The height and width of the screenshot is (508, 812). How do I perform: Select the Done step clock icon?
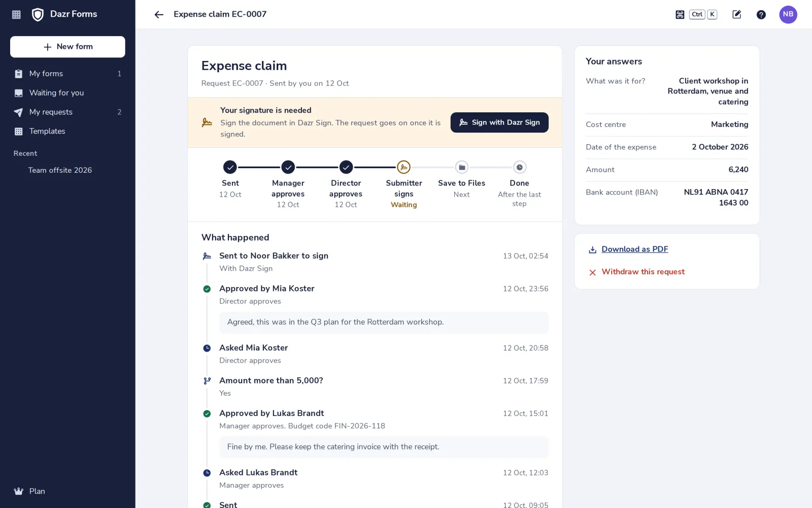(519, 167)
